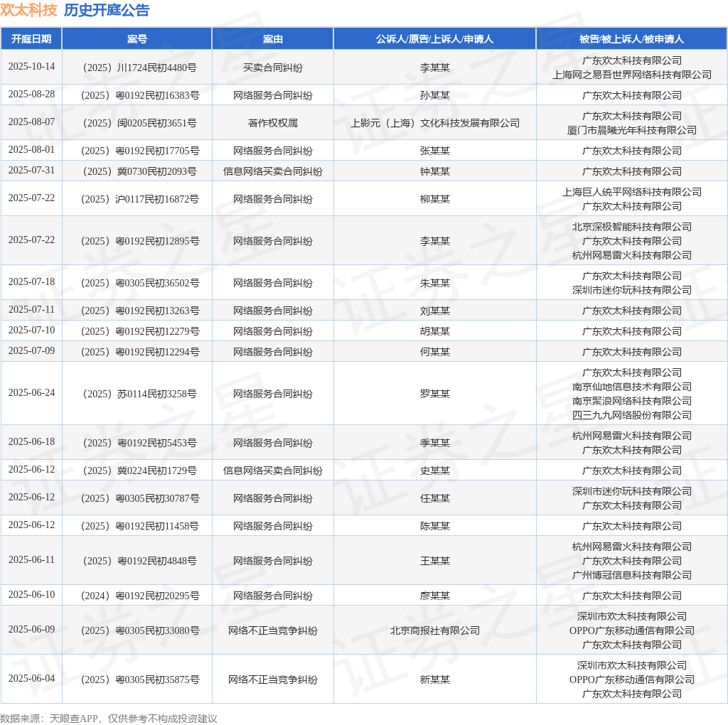Click plaintiff 柳某某
The height and width of the screenshot is (725, 728).
(434, 200)
